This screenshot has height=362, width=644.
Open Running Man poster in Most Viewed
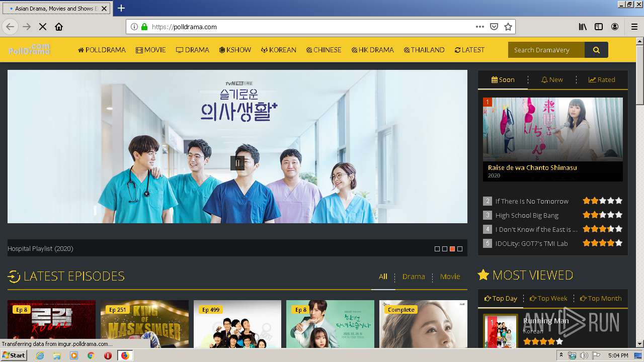501,331
